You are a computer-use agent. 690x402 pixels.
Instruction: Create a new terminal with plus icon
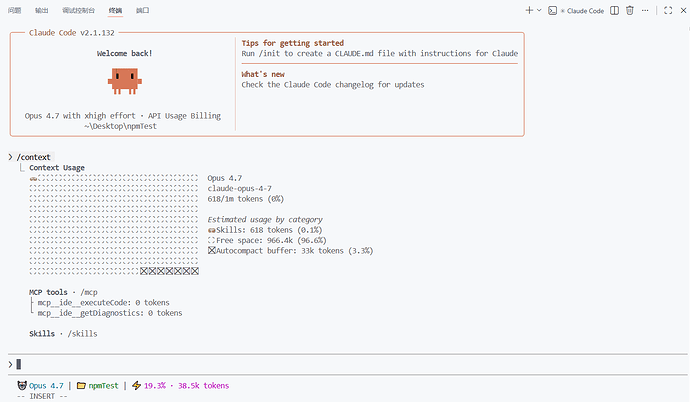coord(529,11)
